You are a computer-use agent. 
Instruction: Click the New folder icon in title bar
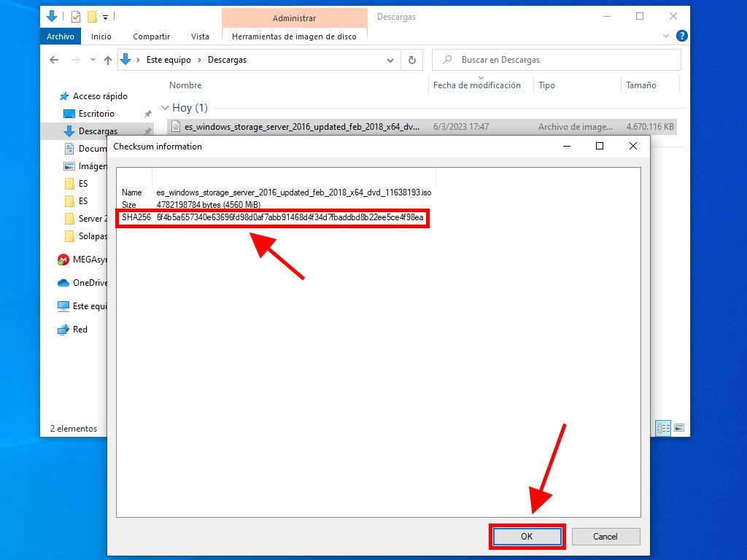click(x=92, y=16)
